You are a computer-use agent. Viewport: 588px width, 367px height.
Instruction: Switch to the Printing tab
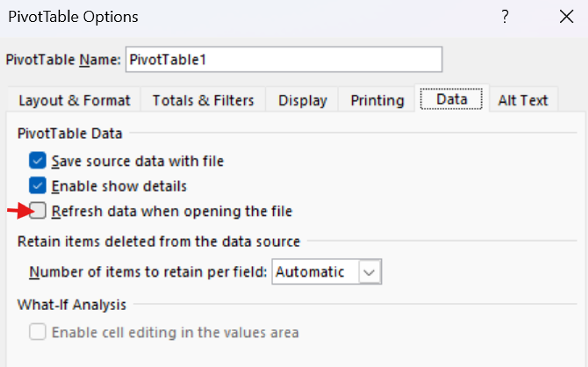378,100
